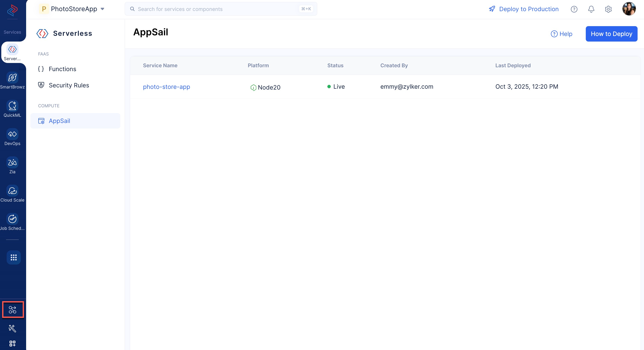Open all services grid icon
644x350 pixels.
click(13, 257)
